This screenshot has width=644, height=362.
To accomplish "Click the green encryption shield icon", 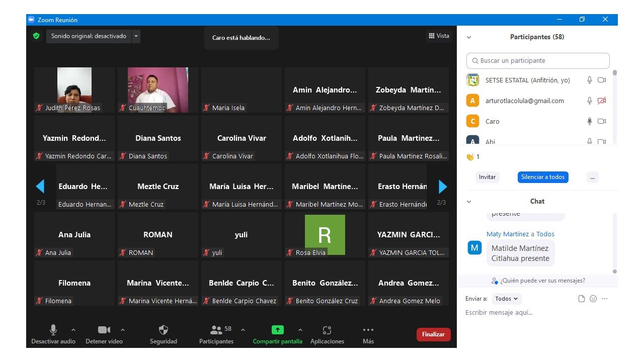I will pos(36,36).
